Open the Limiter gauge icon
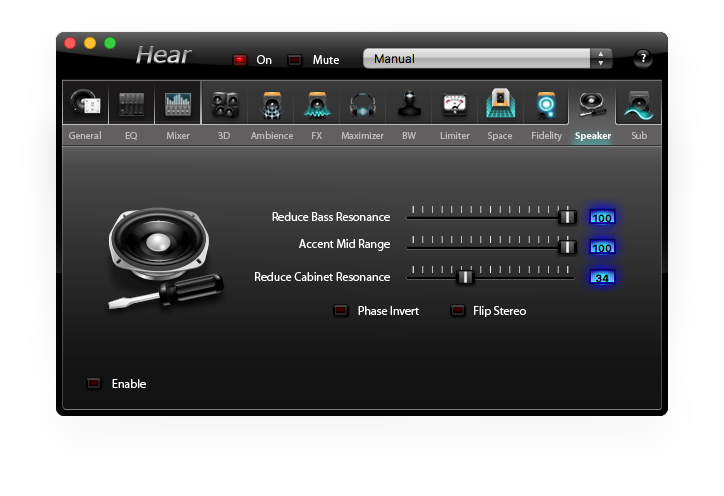The height and width of the screenshot is (496, 724). tap(455, 104)
